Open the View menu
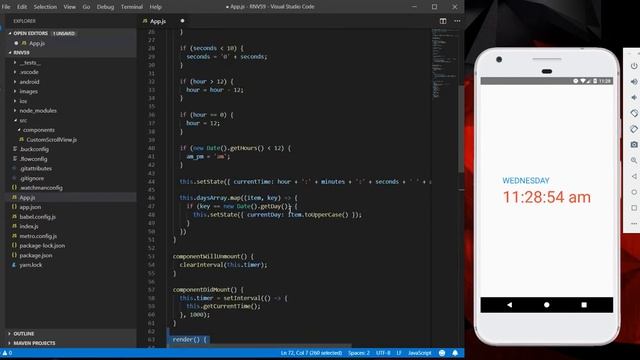Image resolution: width=640 pixels, height=360 pixels. (x=69, y=7)
